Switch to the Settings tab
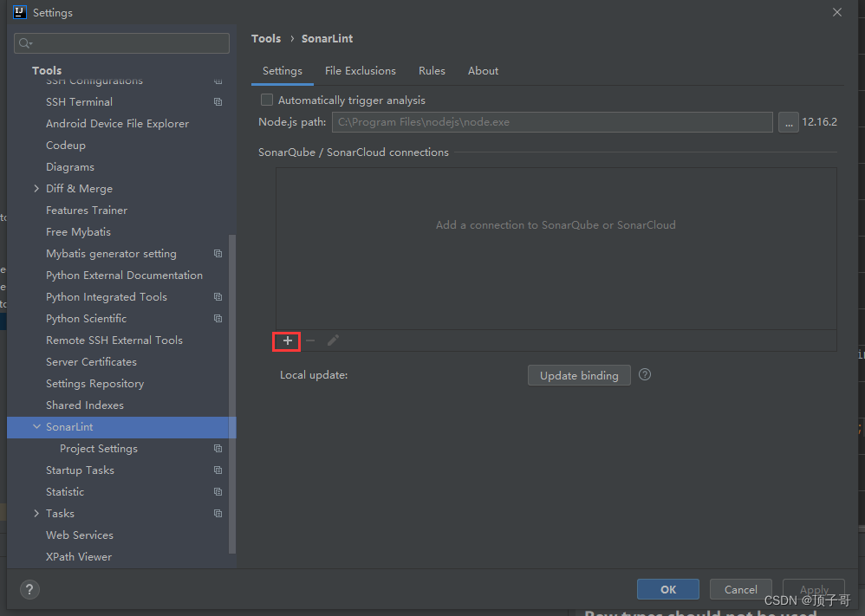The height and width of the screenshot is (616, 865). (283, 71)
